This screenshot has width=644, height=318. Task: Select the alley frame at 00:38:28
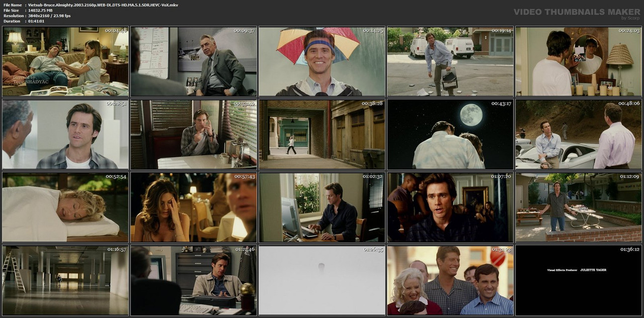coord(322,134)
